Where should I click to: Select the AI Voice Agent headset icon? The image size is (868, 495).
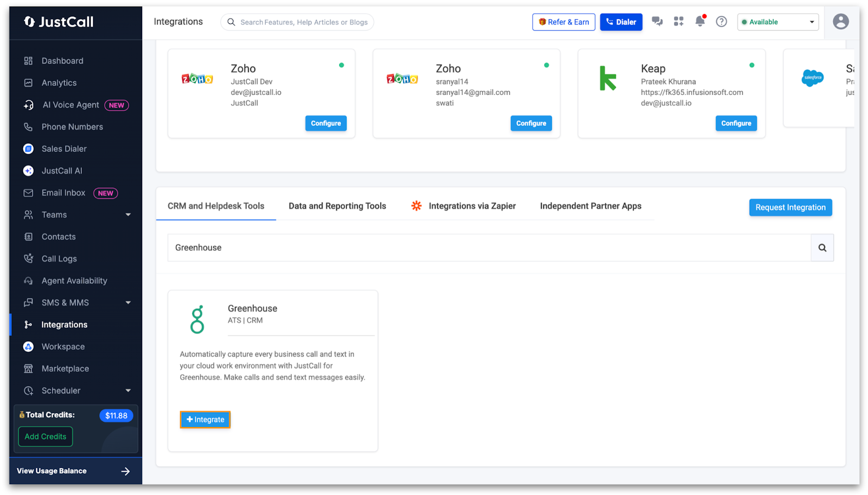[x=28, y=105]
